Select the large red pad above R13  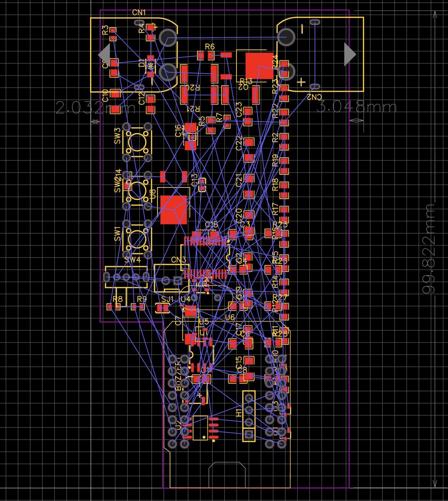tap(259, 66)
